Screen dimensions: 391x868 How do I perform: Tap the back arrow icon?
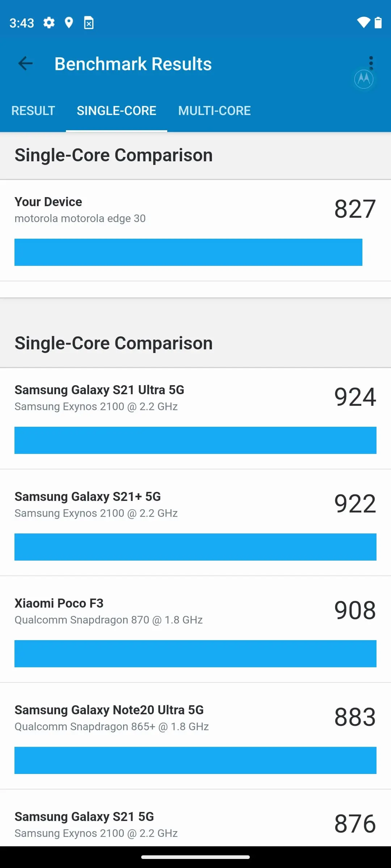click(25, 64)
